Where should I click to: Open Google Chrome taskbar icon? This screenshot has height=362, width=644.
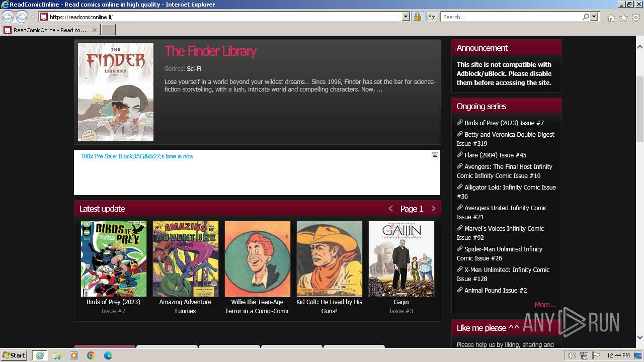(x=91, y=355)
